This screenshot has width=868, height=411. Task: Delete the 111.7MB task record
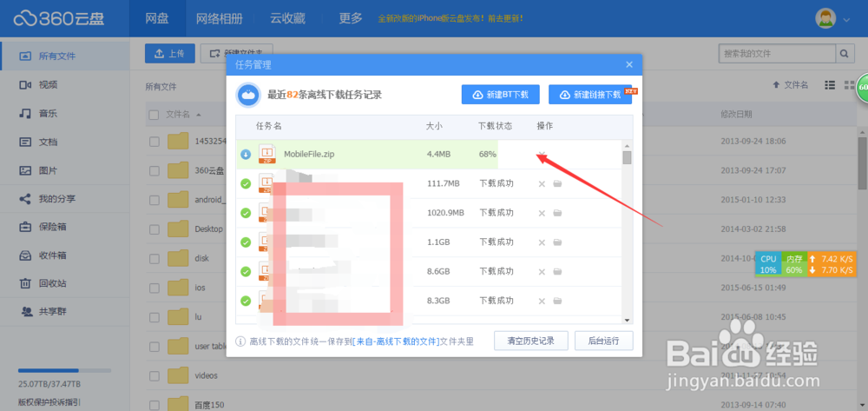542,183
